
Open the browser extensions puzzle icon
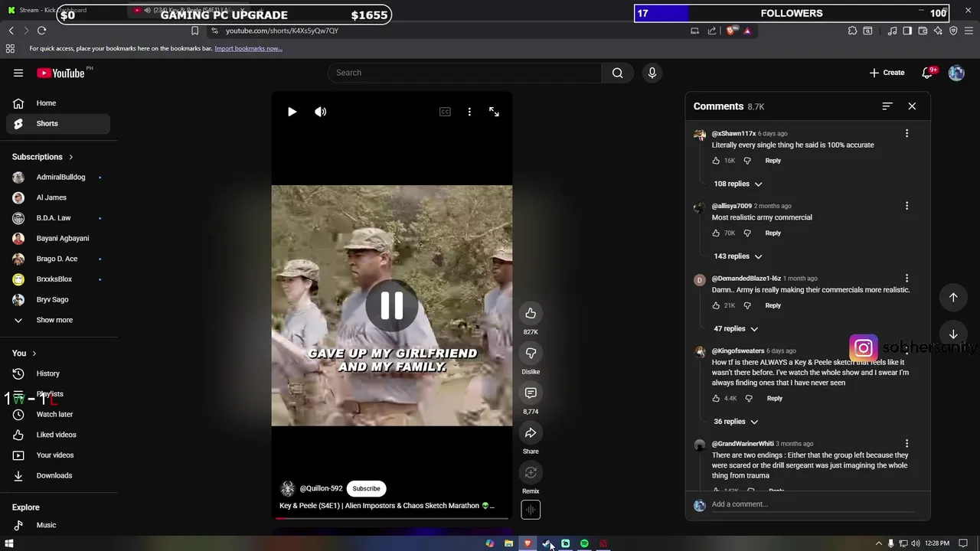852,31
